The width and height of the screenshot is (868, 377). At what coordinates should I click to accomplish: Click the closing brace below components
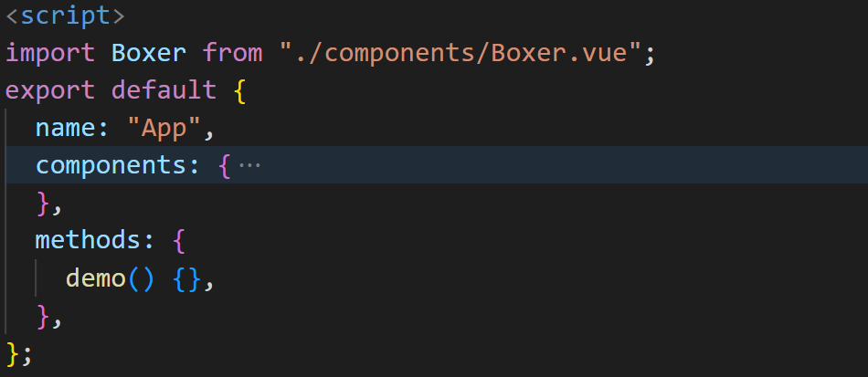43,204
